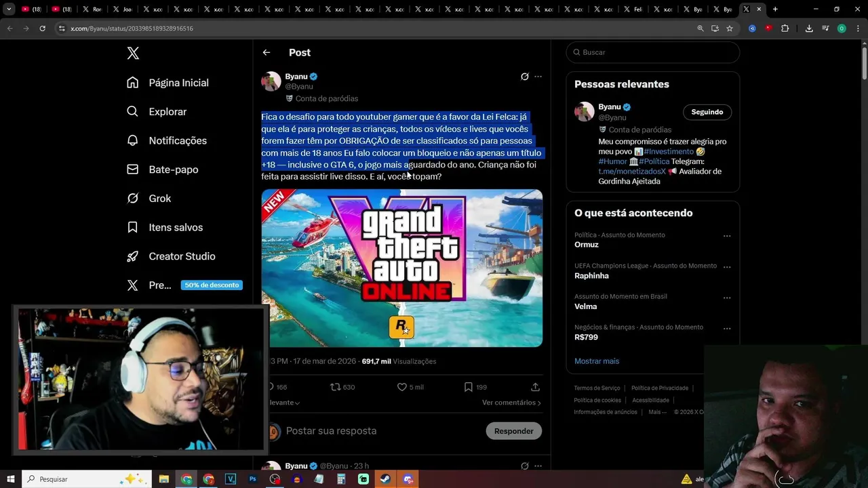The width and height of the screenshot is (868, 488).
Task: Open the Chrome extensions puzzle icon
Action: 785,28
